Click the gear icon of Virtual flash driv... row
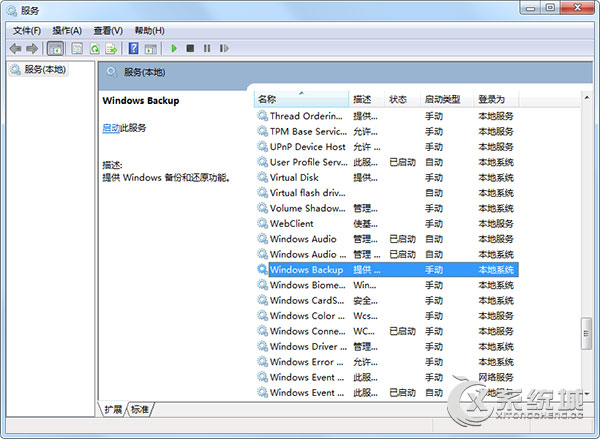This screenshot has height=439, width=600. (x=262, y=193)
